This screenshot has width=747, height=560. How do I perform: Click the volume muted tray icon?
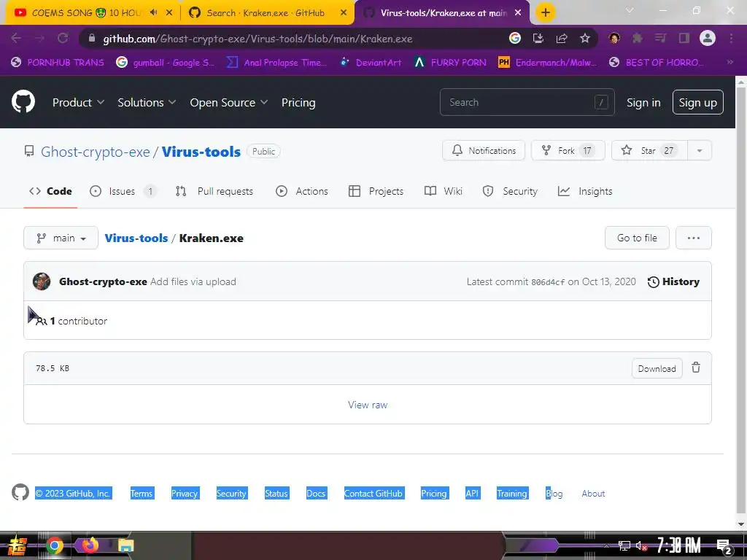[641, 545]
